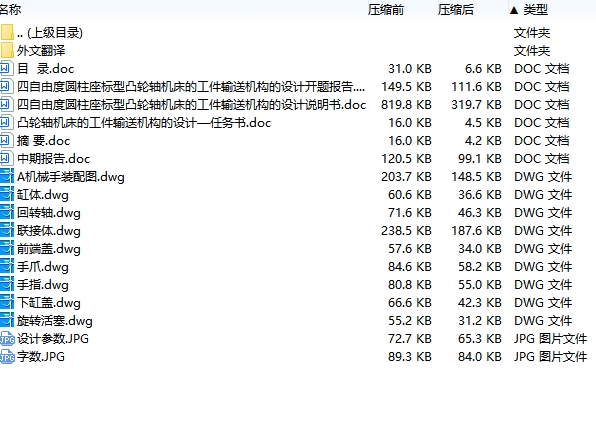Viewport: 596px width, 433px height.
Task: Click the 89.3 KB size value
Action: coord(410,357)
